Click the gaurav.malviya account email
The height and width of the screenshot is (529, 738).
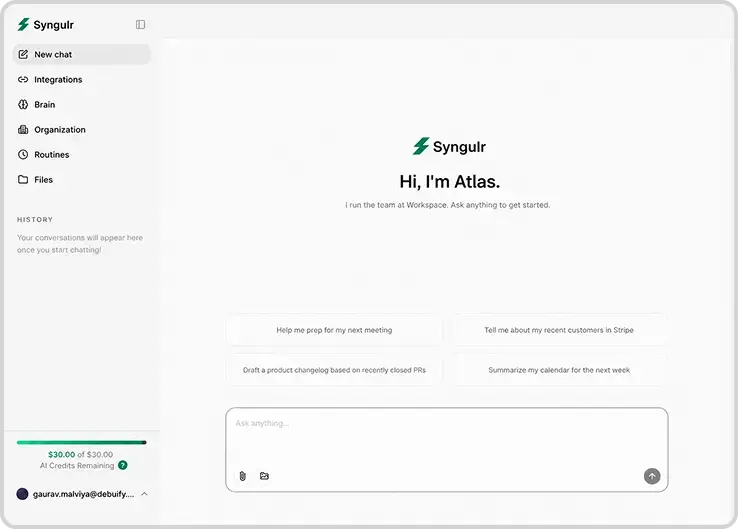pos(83,494)
